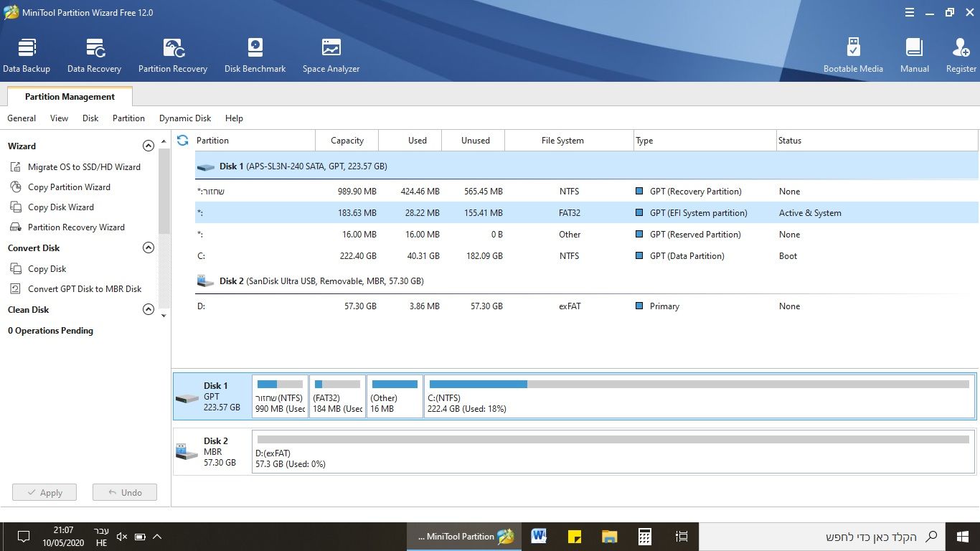Open the Data Backup tool
980x551 pixels.
click(27, 55)
